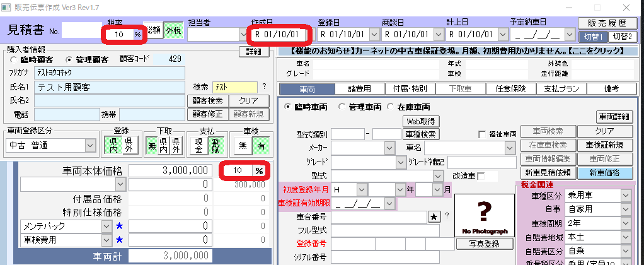Click the blue star beside メンテパック

click(x=119, y=226)
